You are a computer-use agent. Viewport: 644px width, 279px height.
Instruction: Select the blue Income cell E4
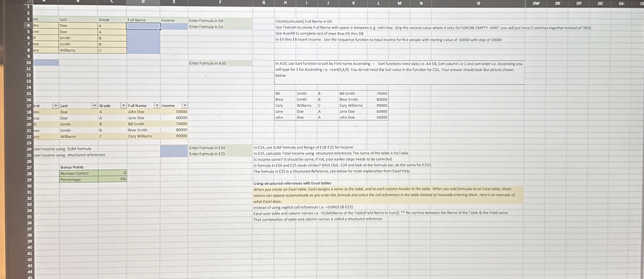174,26
